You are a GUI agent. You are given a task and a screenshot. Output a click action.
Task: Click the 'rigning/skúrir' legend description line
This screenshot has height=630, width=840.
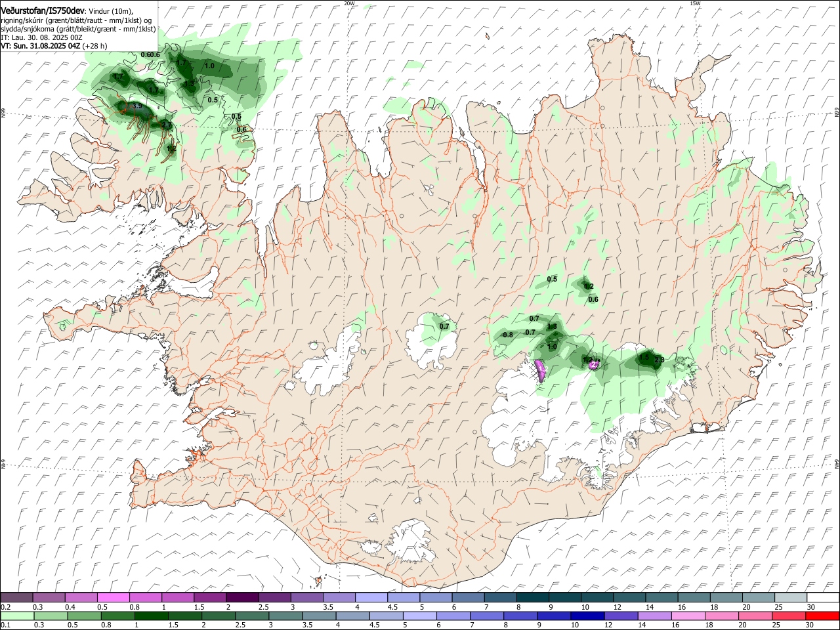click(x=76, y=20)
